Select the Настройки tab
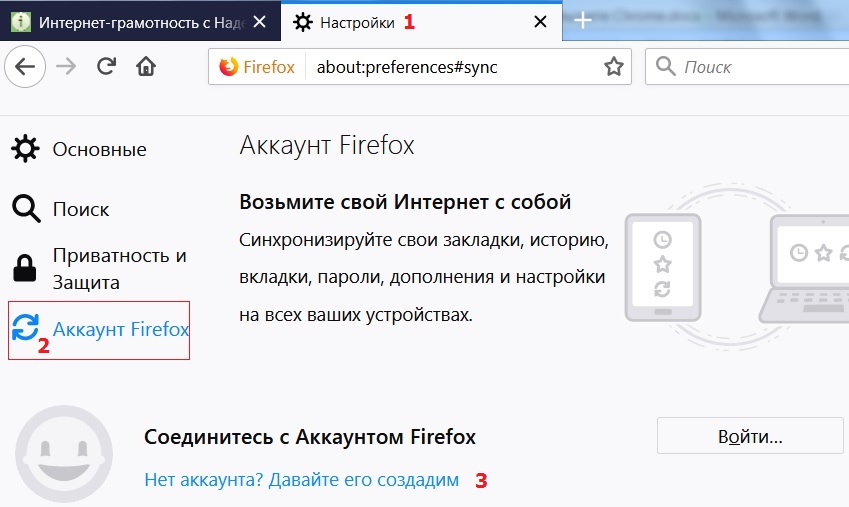Viewport: 849px width, 507px height. point(421,22)
